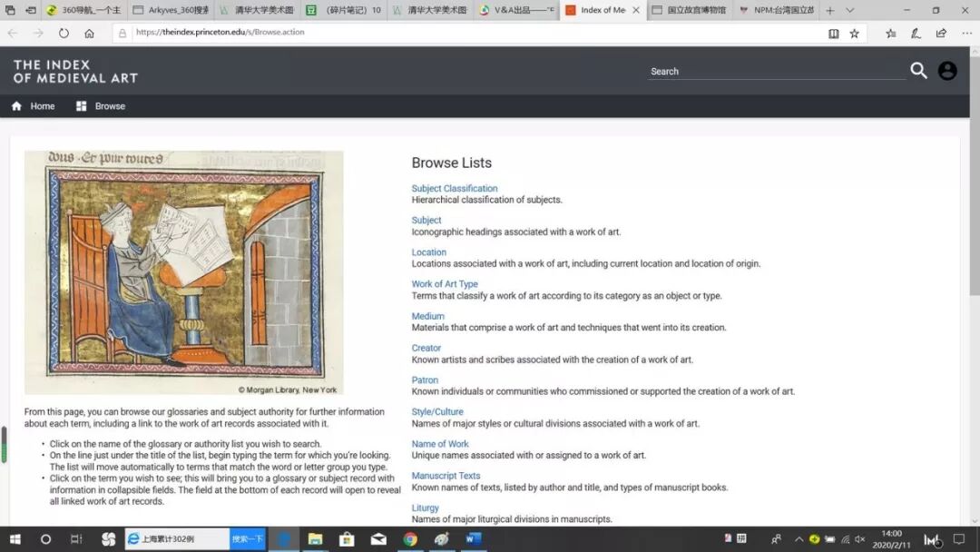Click the add notes pen icon
This screenshot has height=552, width=980.
tap(916, 34)
